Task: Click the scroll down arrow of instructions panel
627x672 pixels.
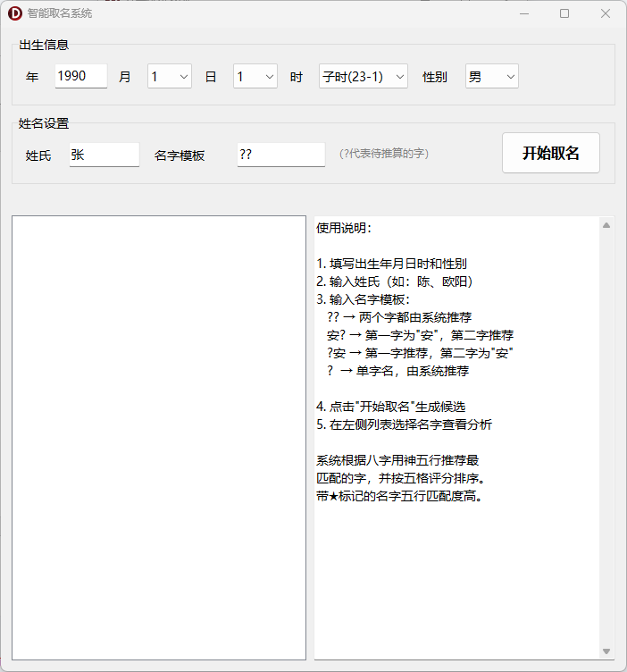Action: [x=606, y=651]
